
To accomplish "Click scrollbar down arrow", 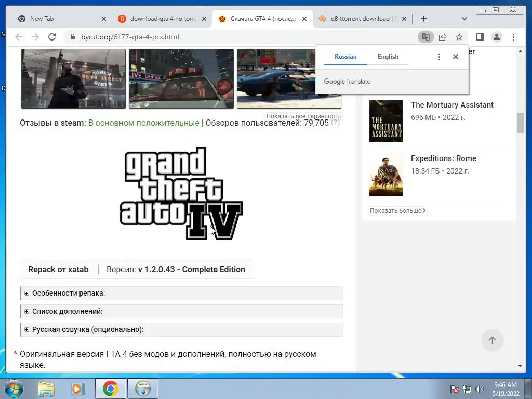I will coord(520,366).
